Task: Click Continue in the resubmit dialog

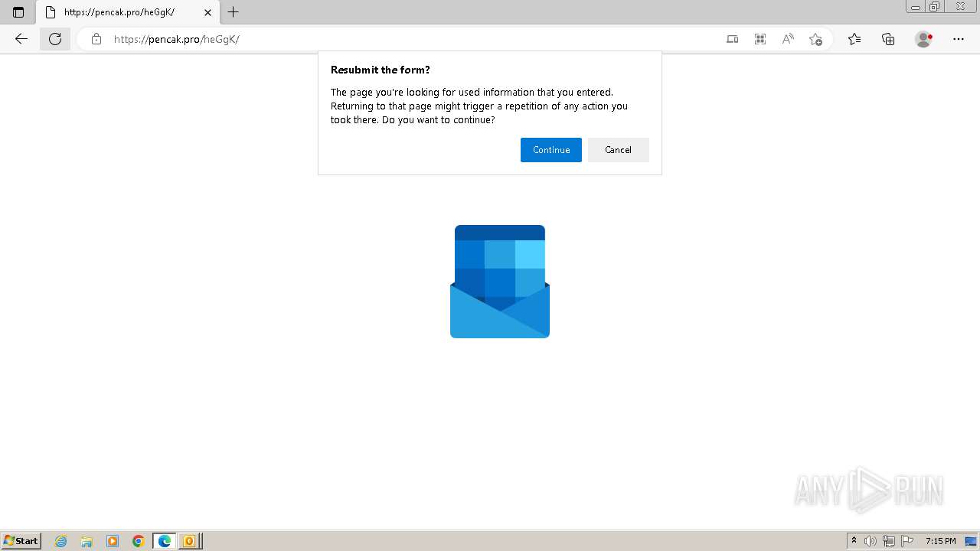Action: [x=551, y=150]
